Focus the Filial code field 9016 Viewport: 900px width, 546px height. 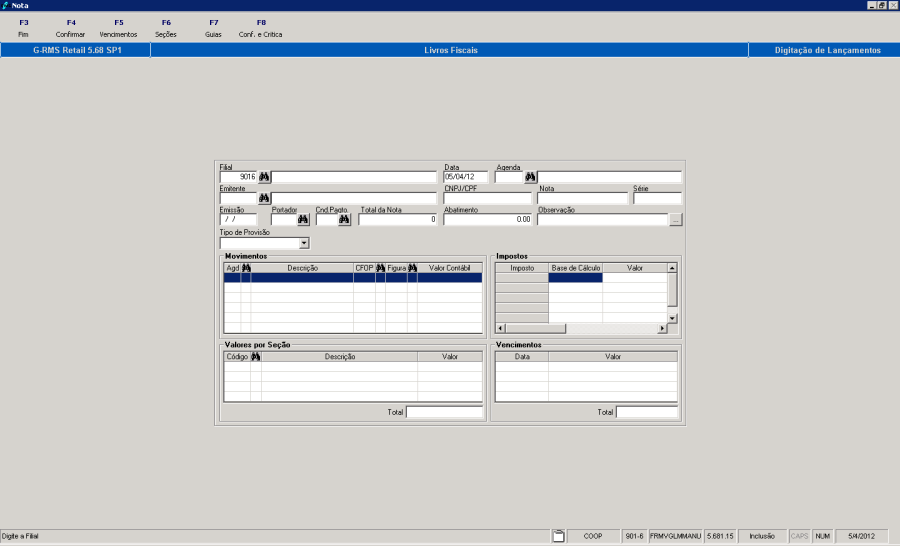point(238,177)
